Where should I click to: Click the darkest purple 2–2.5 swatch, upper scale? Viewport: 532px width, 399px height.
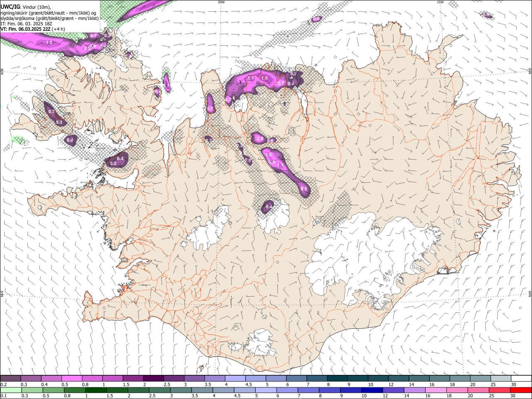pyautogui.click(x=153, y=378)
